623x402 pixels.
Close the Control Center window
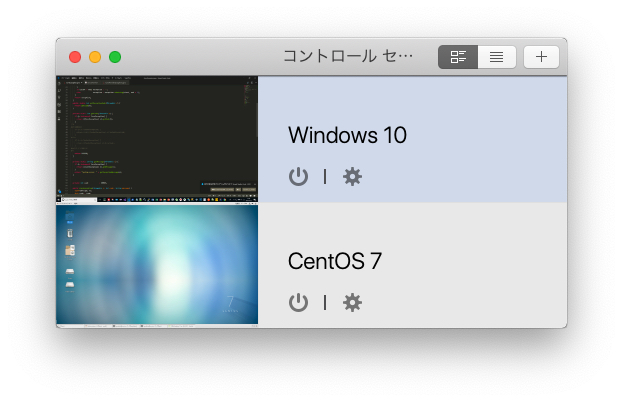point(75,57)
